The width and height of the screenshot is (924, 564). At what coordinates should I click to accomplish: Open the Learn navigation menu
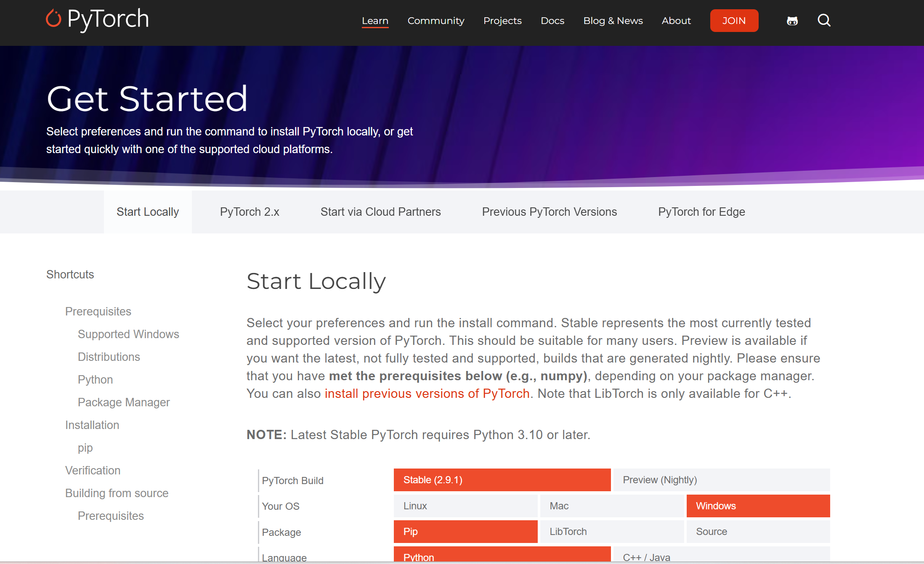pyautogui.click(x=375, y=21)
